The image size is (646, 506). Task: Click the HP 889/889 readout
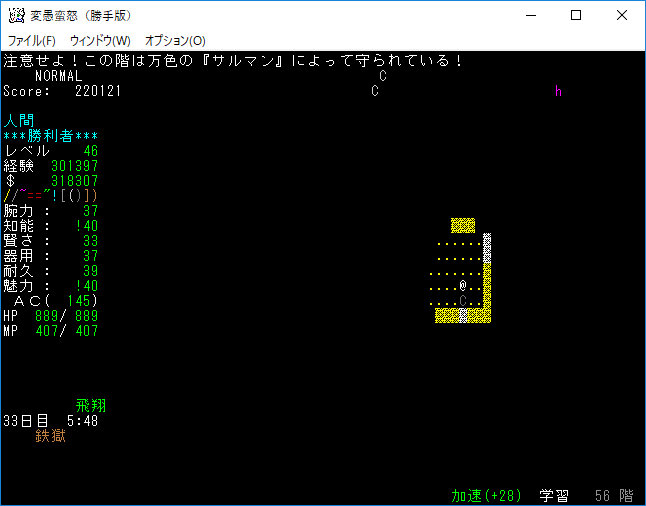click(51, 316)
